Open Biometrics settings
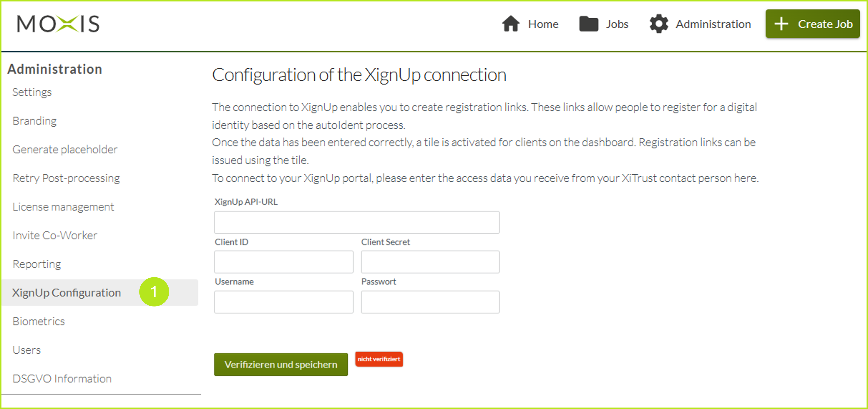 click(39, 321)
